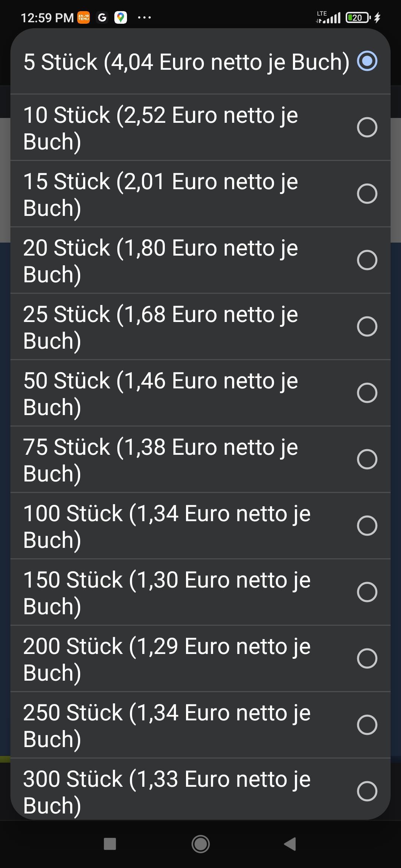Select 300 Stück radio button
Screen dimensions: 401x868
coord(367,791)
